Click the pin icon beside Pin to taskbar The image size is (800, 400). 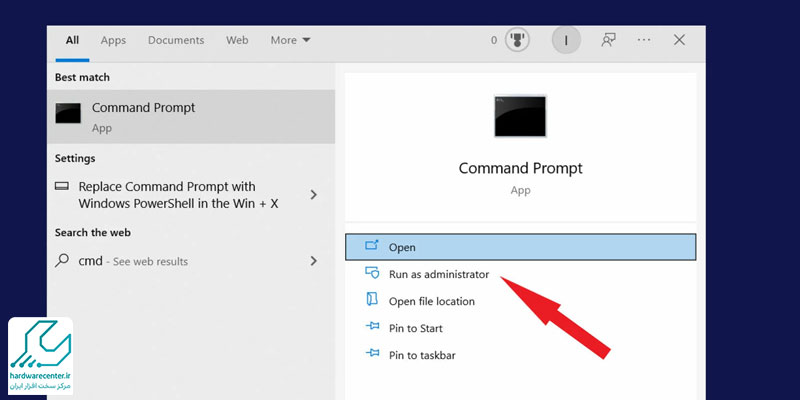click(372, 353)
